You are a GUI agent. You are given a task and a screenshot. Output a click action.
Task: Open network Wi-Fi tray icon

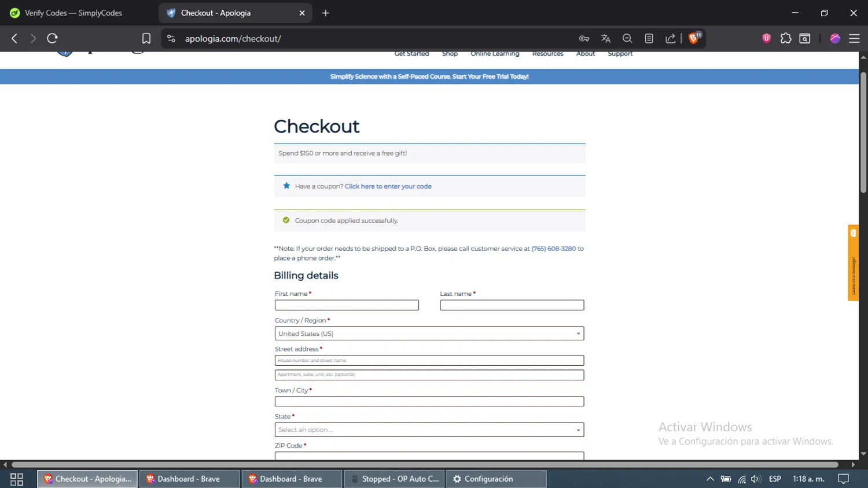tap(741, 479)
